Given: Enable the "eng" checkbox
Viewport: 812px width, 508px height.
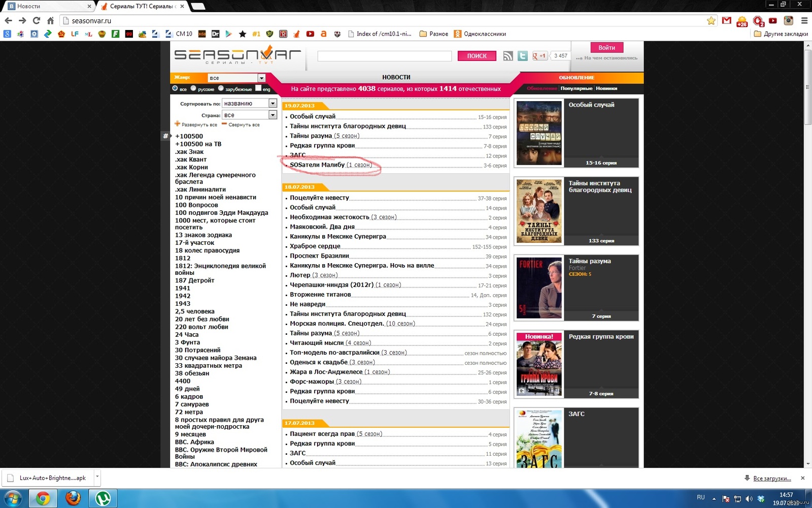Looking at the screenshot, I should pyautogui.click(x=258, y=88).
